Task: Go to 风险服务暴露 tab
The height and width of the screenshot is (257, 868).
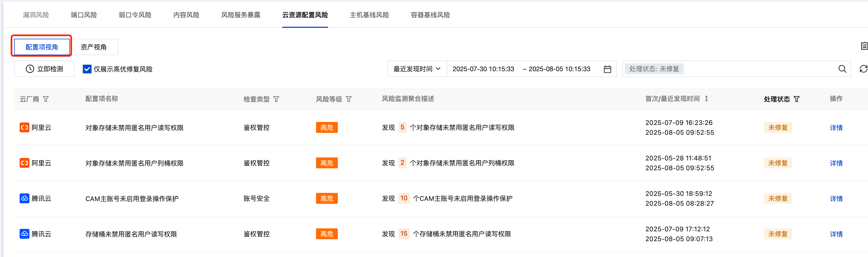Action: [241, 15]
